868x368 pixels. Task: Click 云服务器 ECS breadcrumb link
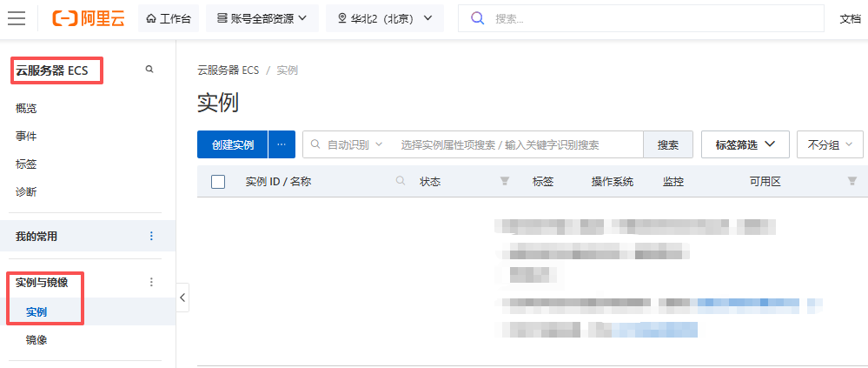tap(228, 70)
